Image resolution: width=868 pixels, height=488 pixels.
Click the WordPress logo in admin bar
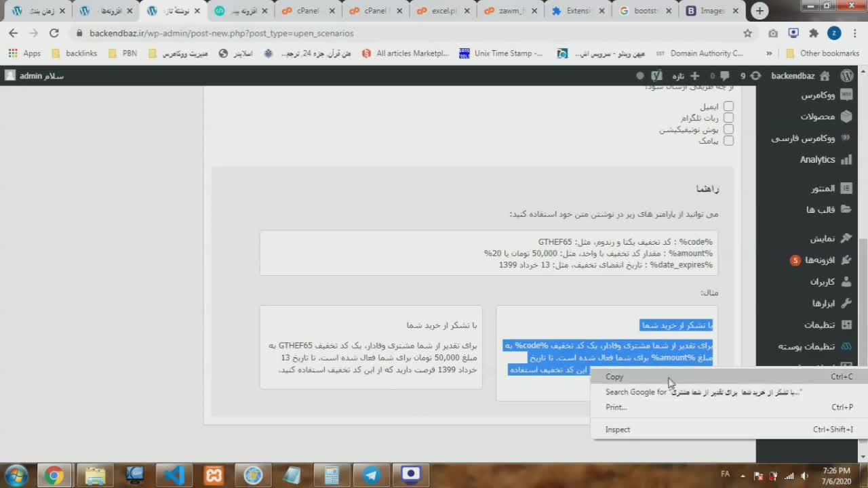846,76
